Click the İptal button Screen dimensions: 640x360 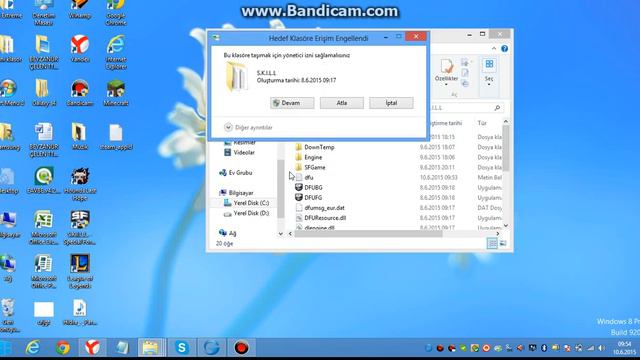[x=391, y=103]
